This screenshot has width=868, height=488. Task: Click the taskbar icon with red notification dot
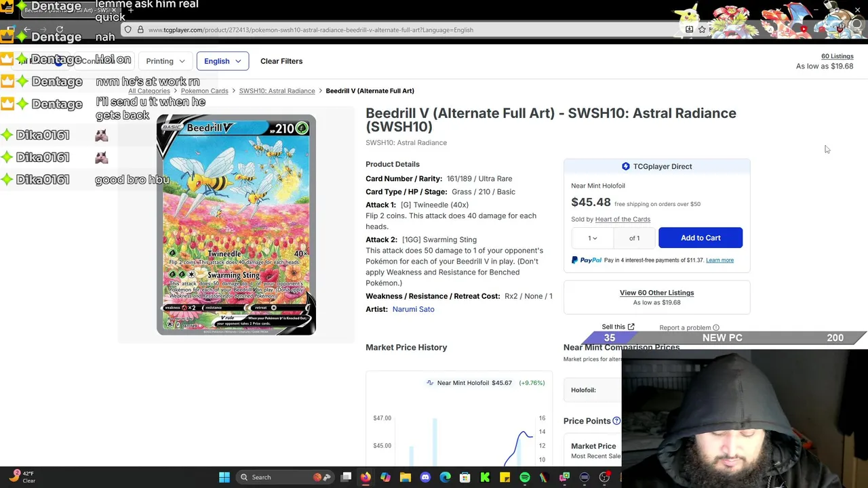pos(604,477)
